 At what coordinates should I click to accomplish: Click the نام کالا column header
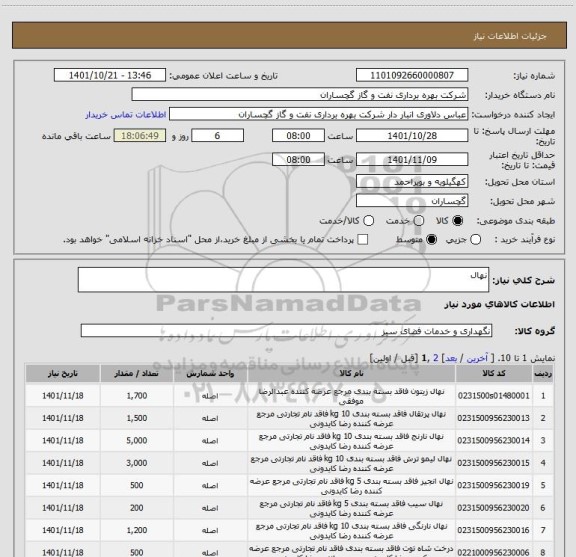click(x=352, y=374)
